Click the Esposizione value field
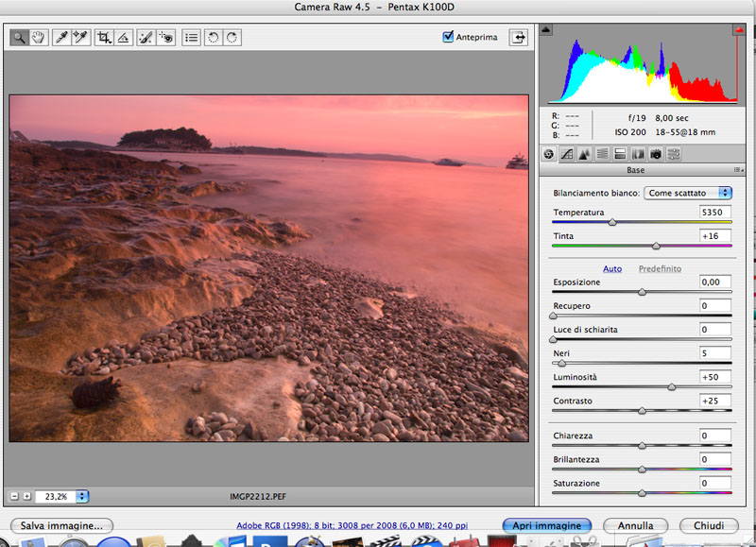 (x=714, y=282)
